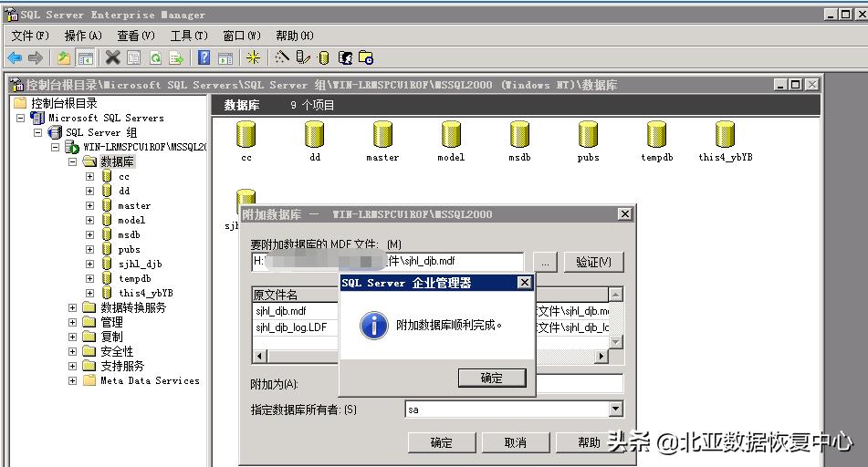
Task: Open the database owner dropdown showing sa
Action: tap(615, 410)
